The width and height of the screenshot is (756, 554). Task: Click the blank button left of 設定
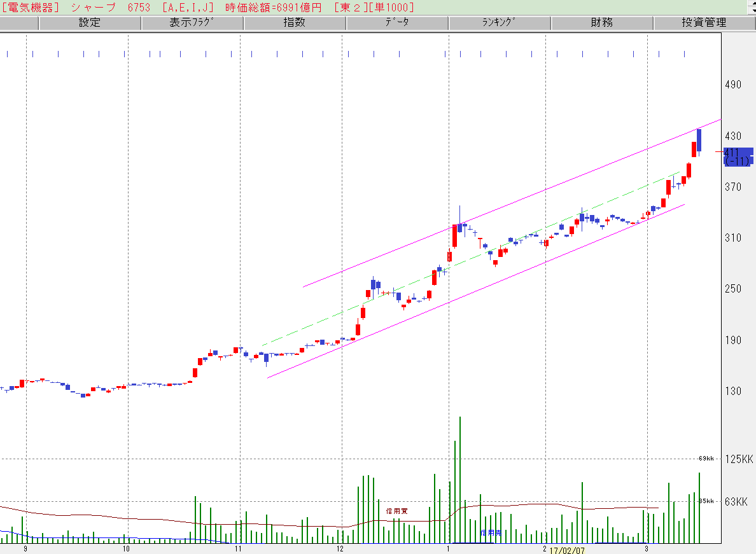19,23
